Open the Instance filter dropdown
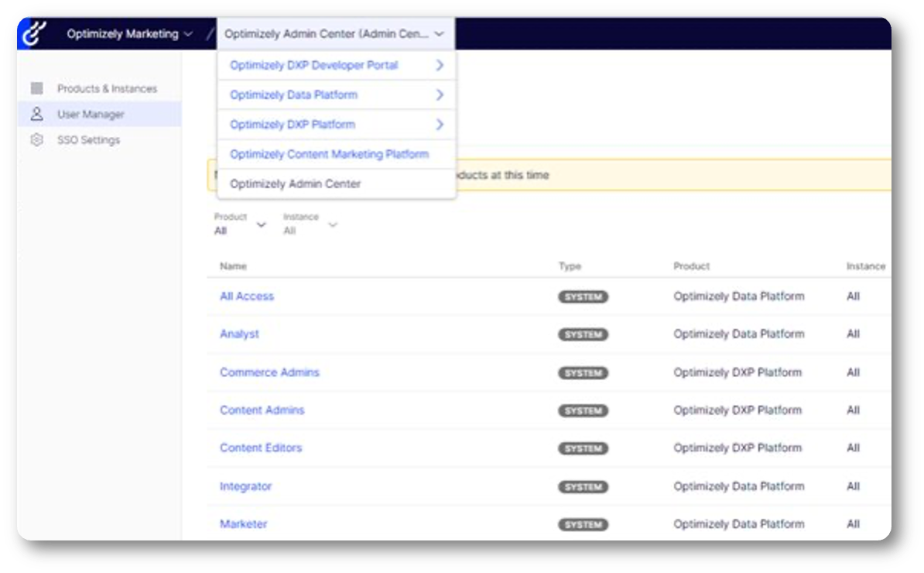 (310, 224)
